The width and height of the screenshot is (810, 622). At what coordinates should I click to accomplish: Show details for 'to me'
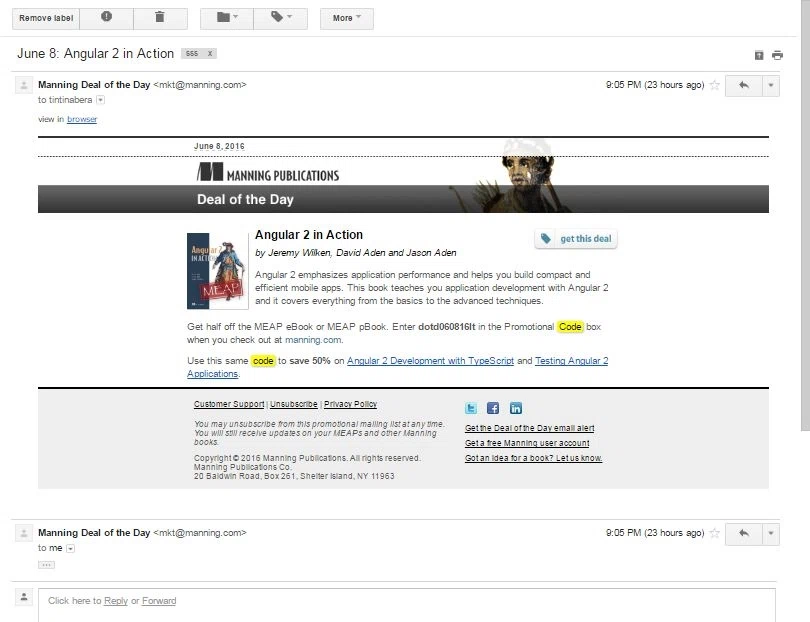click(71, 548)
